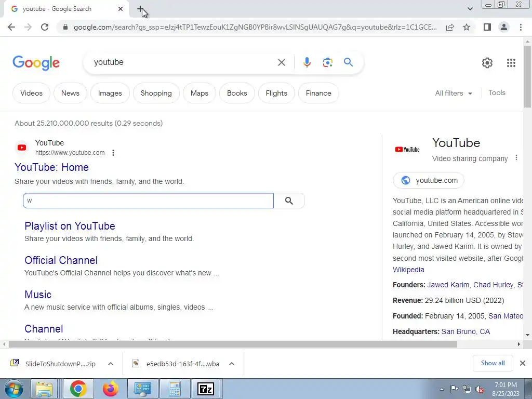Start voice search with microphone icon
This screenshot has height=399, width=532.
307,62
